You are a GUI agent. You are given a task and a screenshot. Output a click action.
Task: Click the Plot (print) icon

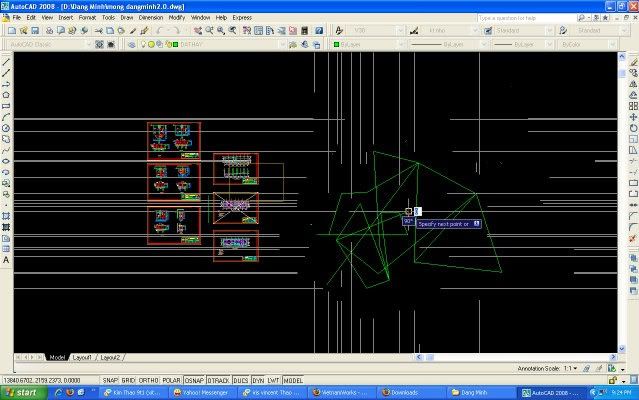pyautogui.click(x=49, y=31)
